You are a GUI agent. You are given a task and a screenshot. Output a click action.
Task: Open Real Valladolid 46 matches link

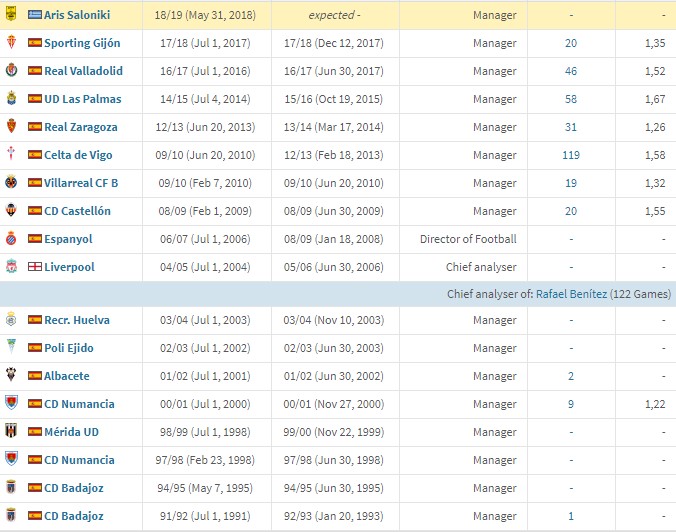(571, 71)
